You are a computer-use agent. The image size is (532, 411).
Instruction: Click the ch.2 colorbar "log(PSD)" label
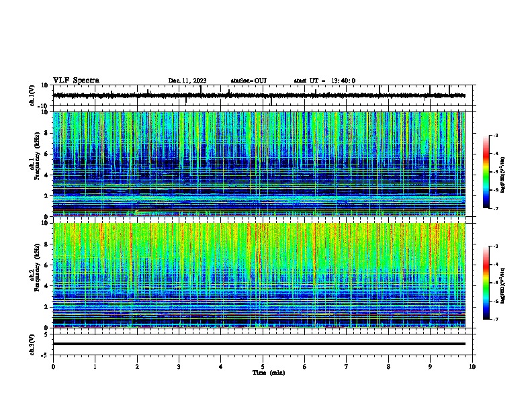503,286
